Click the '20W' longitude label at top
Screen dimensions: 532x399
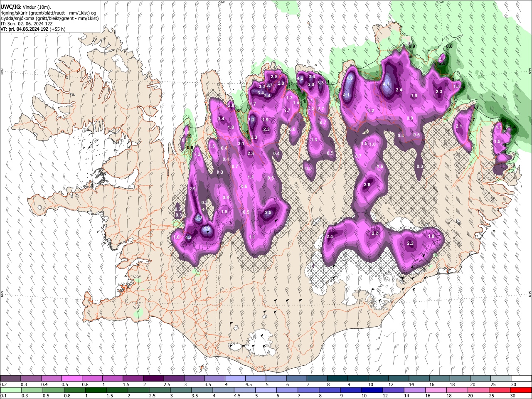221,2
